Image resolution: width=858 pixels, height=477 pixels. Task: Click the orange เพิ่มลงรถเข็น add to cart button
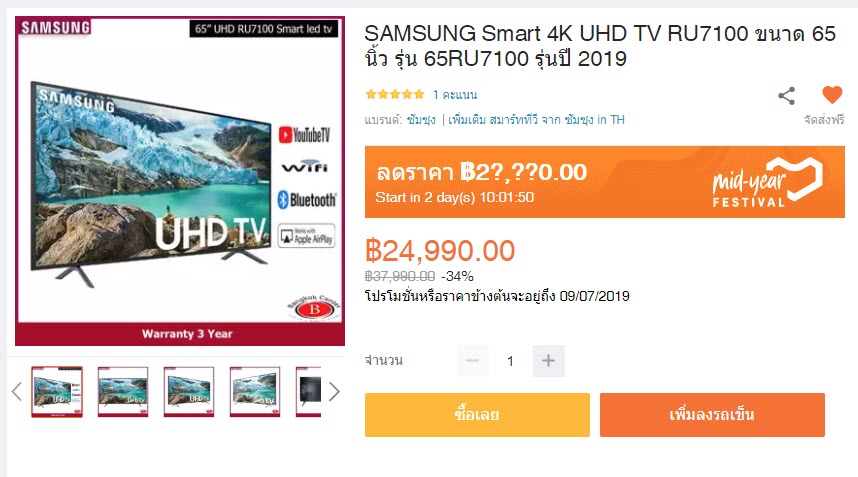(x=712, y=415)
